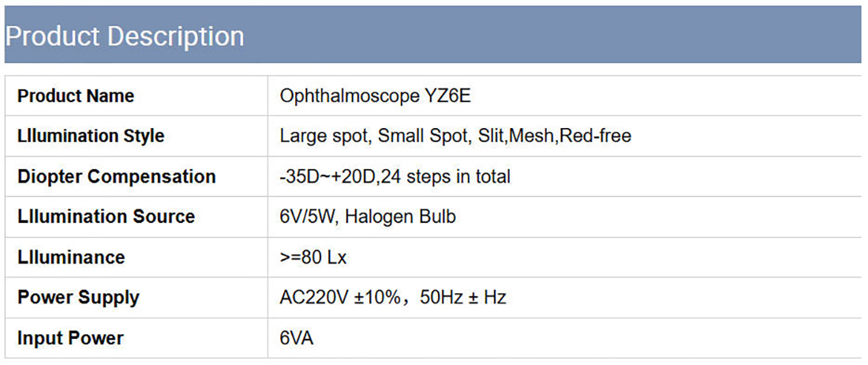The height and width of the screenshot is (365, 868).
Task: Click the Power Supply label cell
Action: pyautogui.click(x=78, y=298)
